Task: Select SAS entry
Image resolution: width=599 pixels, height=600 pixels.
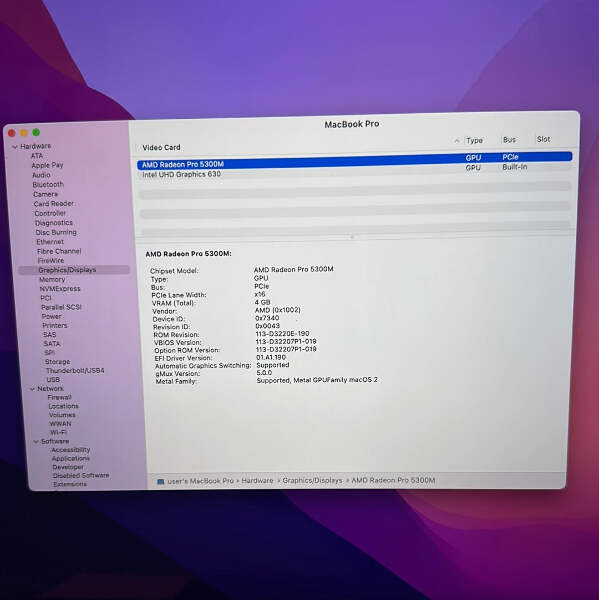Action: (50, 334)
